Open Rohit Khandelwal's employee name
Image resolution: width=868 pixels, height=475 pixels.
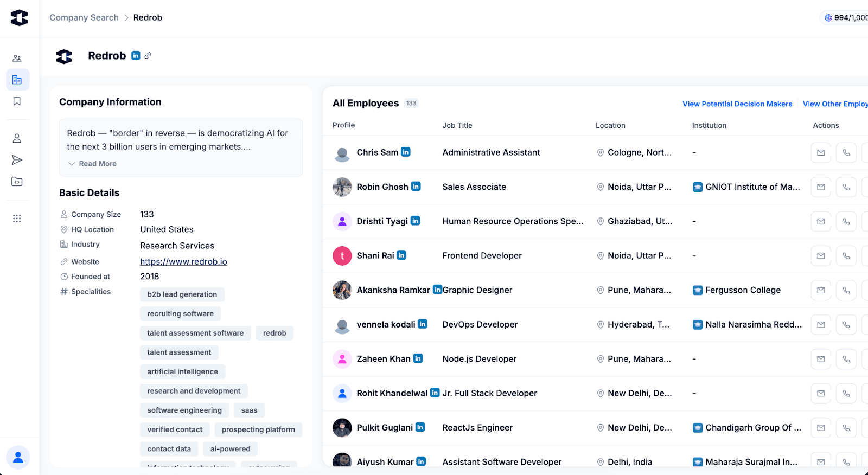click(x=392, y=393)
